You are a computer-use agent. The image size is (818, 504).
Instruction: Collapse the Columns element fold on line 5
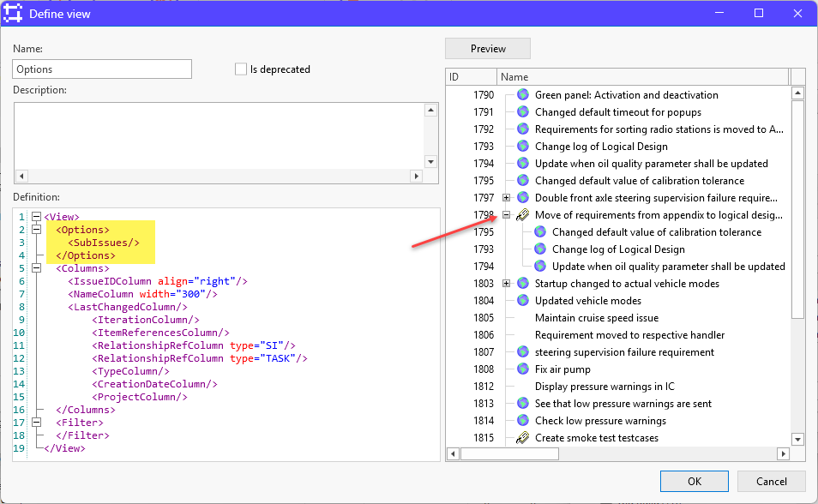(36, 268)
